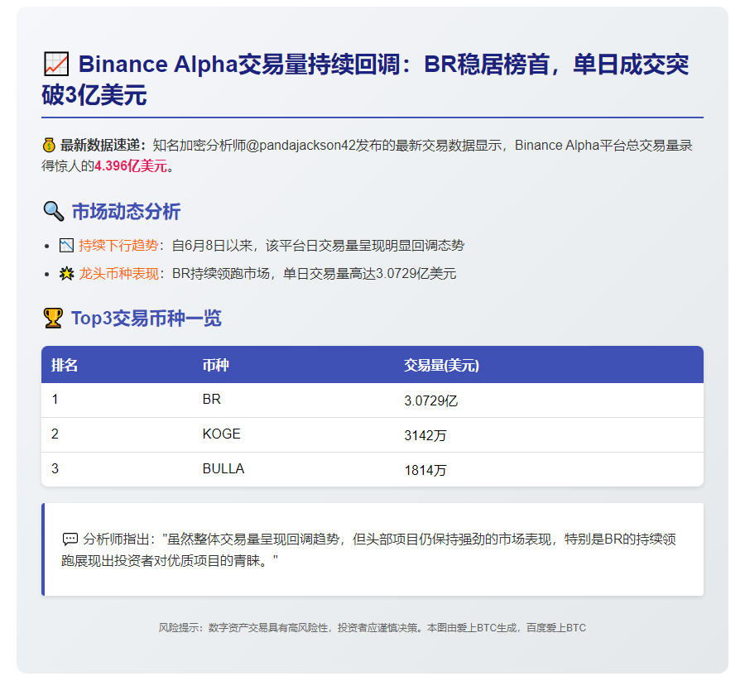Click the money bag icon before 最新数据速递
Image resolution: width=745 pixels, height=700 pixels.
49,145
